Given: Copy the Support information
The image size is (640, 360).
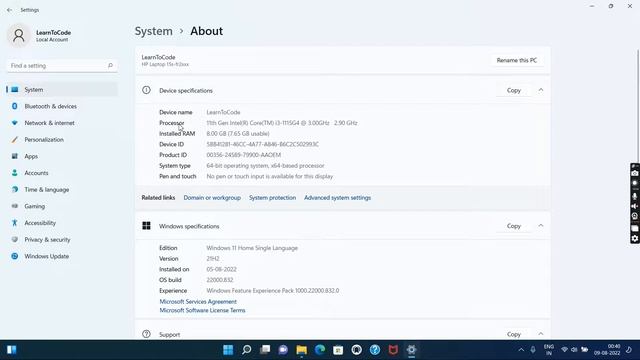Looking at the screenshot, I should (513, 334).
